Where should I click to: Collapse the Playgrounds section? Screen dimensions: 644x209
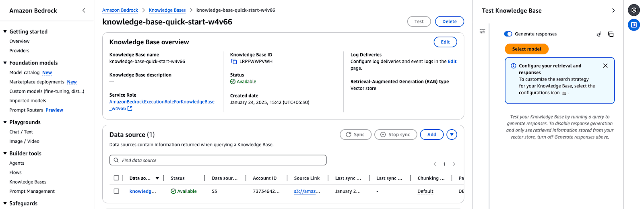tap(5, 122)
